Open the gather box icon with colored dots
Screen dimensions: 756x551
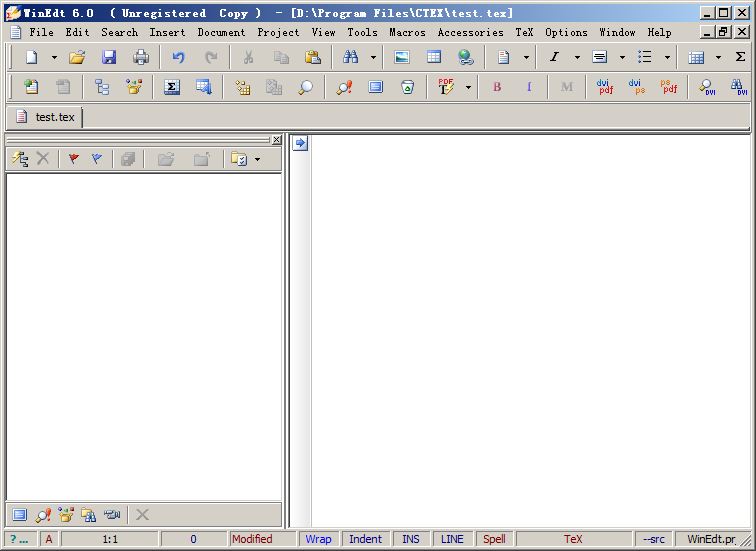(134, 87)
